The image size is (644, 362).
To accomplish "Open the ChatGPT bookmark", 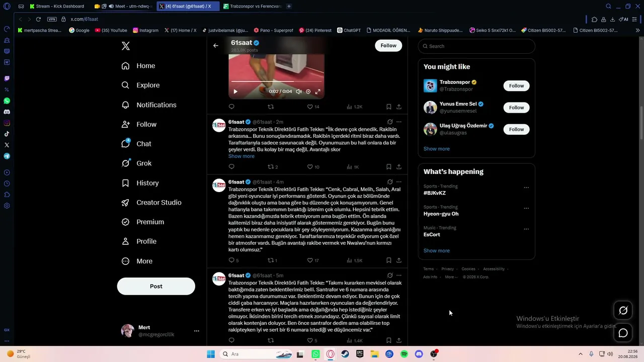I will coord(349,30).
